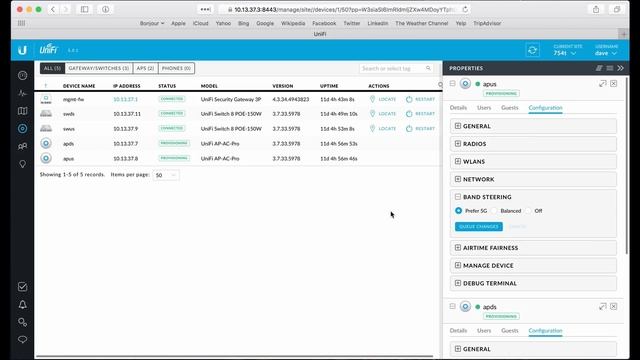Viewport: 640px width, 360px height.
Task: Click the Ubiquiti U logo
Action: 22,50
